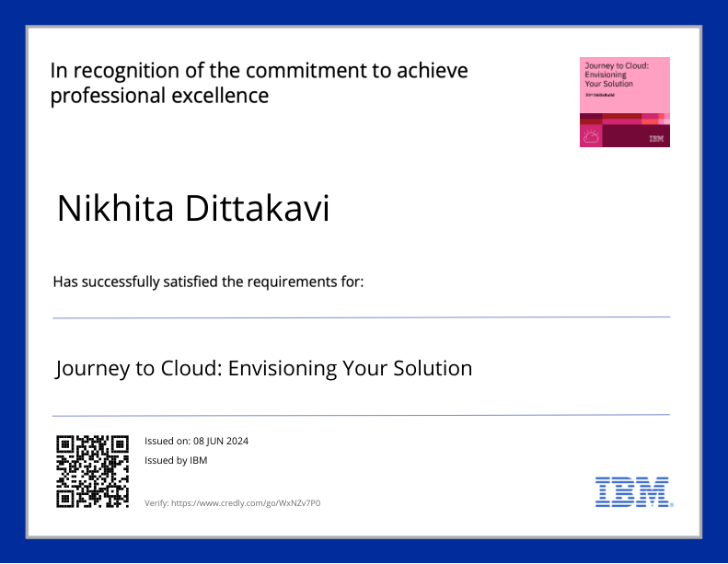Click the 'Verify:' label before the URL
728x564 pixels.
pos(156,503)
